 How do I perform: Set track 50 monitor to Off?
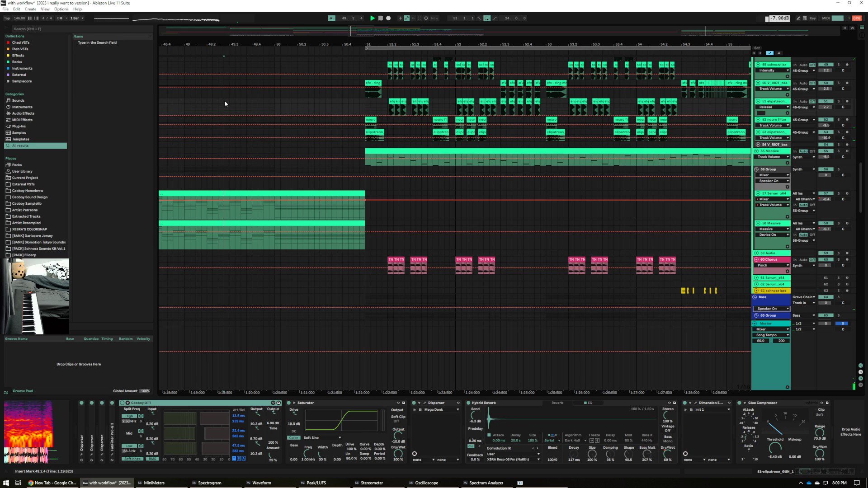(x=812, y=83)
